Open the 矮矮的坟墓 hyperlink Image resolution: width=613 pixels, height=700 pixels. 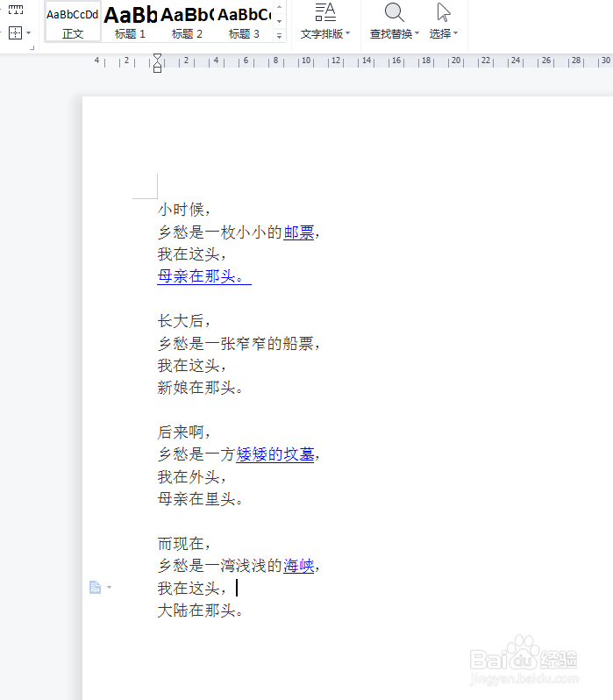click(x=275, y=454)
